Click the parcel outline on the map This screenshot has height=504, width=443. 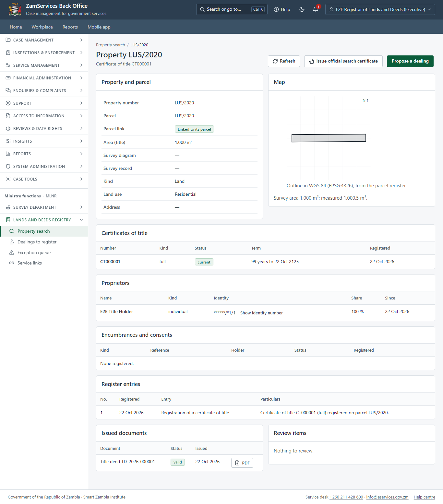pos(329,138)
